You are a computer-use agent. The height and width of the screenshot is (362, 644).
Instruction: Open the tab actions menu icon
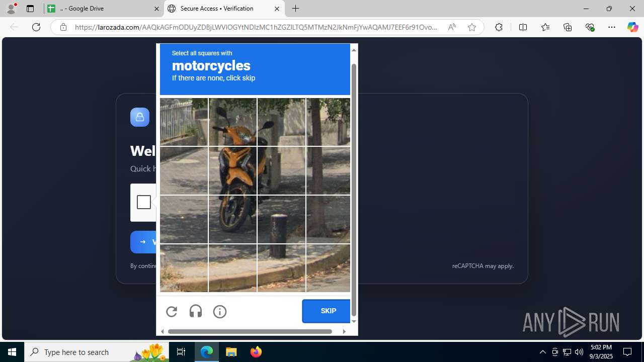point(30,9)
